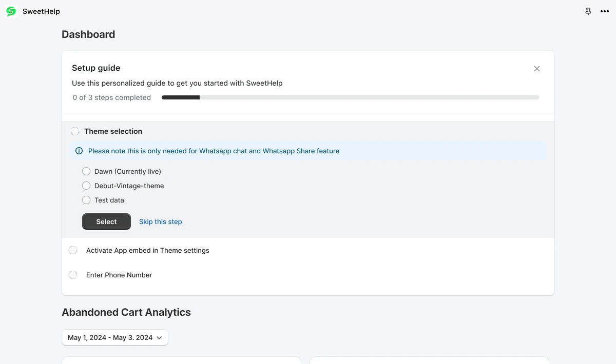
Task: Click the Setup guide title
Action: 96,68
